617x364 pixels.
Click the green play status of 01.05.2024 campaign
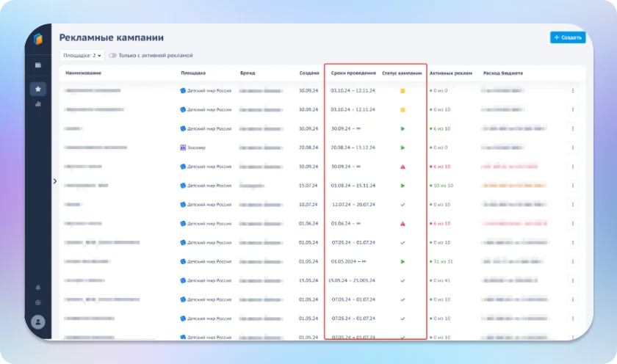pos(403,261)
